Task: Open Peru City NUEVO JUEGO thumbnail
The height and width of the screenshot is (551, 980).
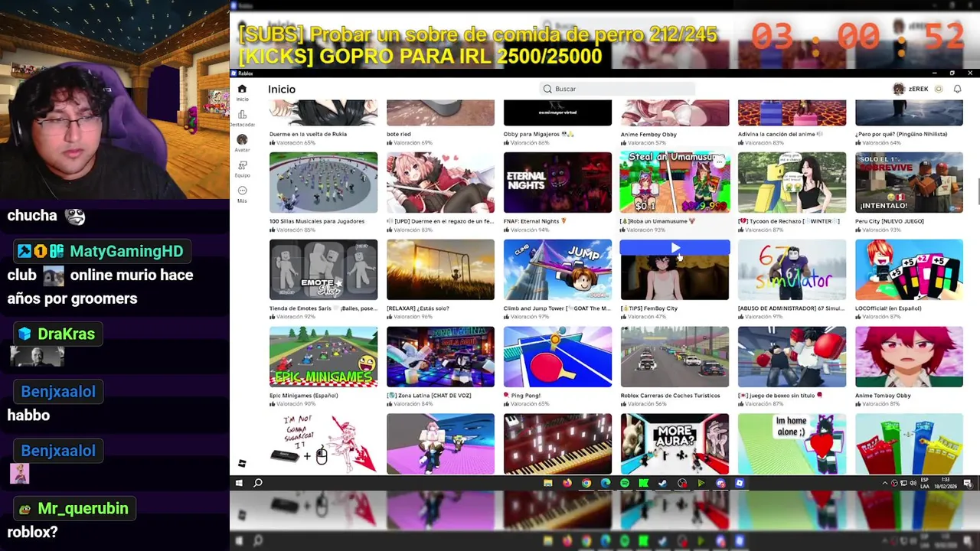Action: coord(909,182)
